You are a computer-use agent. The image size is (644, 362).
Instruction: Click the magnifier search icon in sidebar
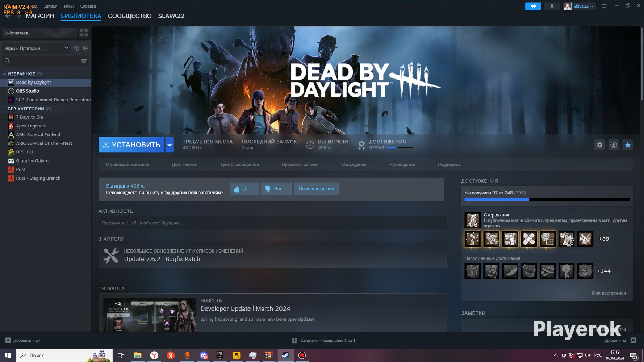pos(7,61)
